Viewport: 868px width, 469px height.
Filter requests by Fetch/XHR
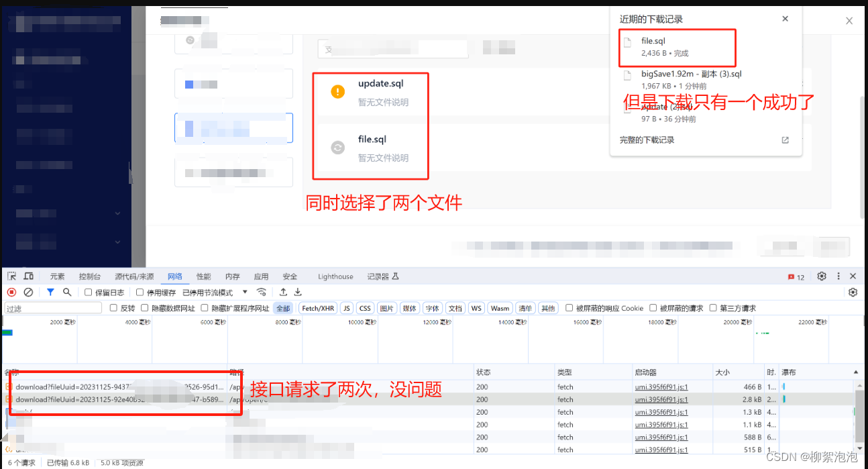318,309
